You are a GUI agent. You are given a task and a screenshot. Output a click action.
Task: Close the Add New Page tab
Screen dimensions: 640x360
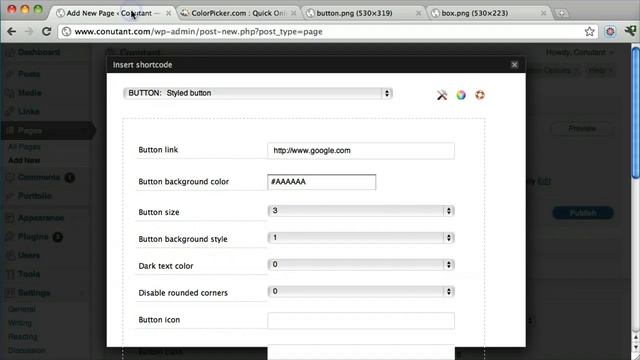click(168, 13)
